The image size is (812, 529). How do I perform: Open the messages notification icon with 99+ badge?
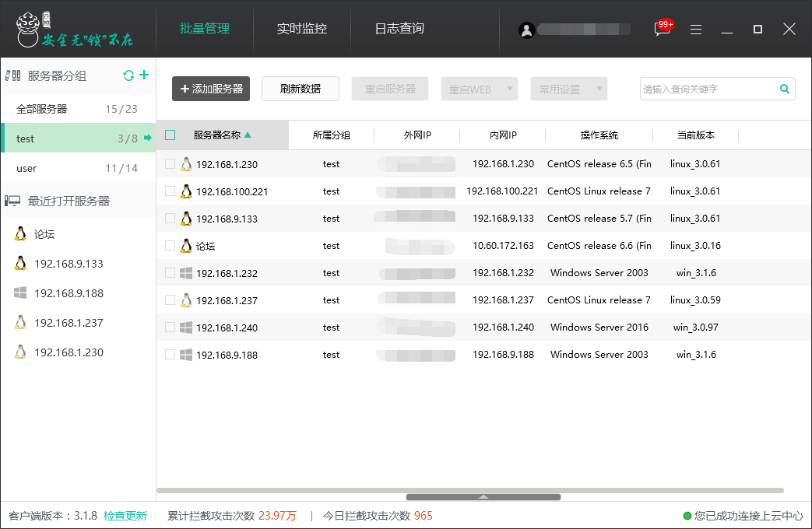tap(662, 30)
